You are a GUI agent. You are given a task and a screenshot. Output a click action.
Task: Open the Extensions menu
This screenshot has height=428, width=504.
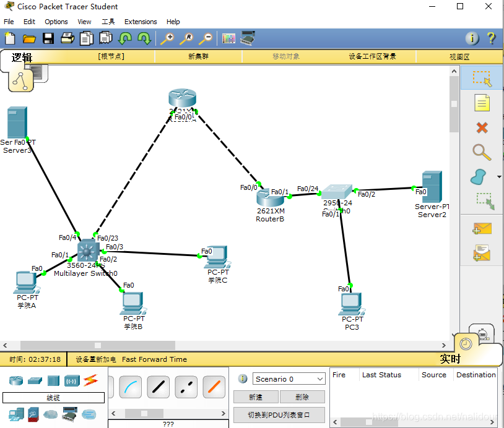coord(141,22)
